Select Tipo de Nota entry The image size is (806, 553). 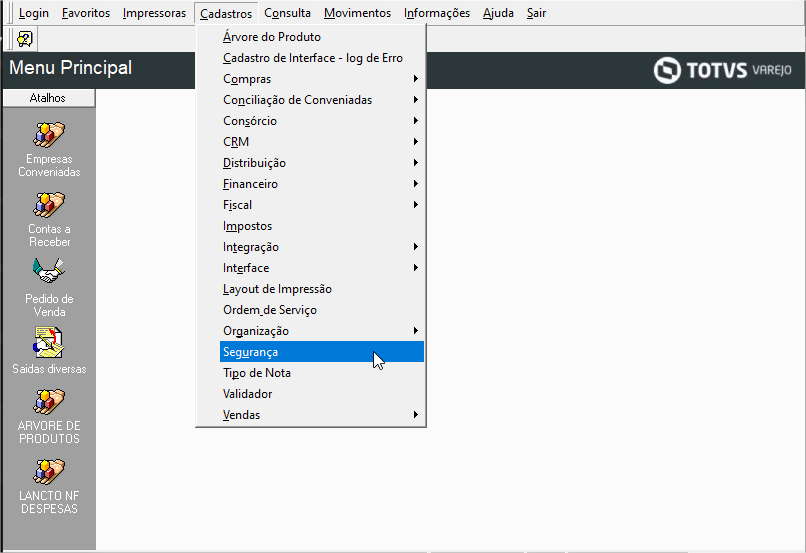pyautogui.click(x=322, y=373)
